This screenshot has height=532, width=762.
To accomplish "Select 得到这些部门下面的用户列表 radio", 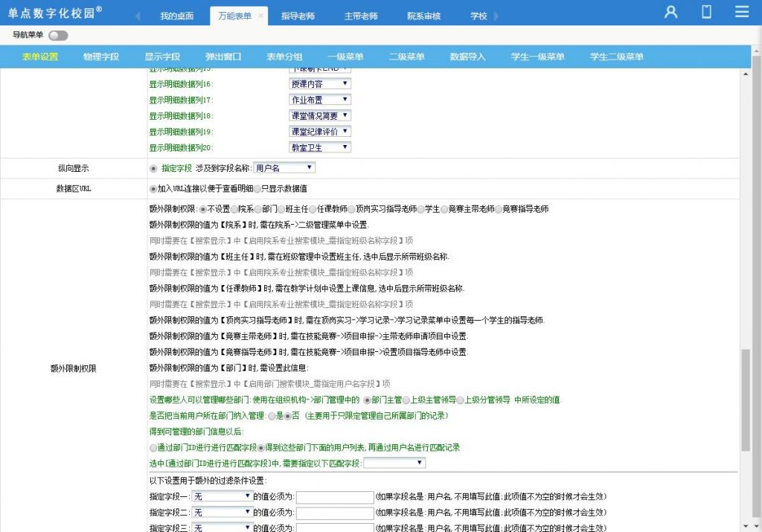I will point(261,448).
